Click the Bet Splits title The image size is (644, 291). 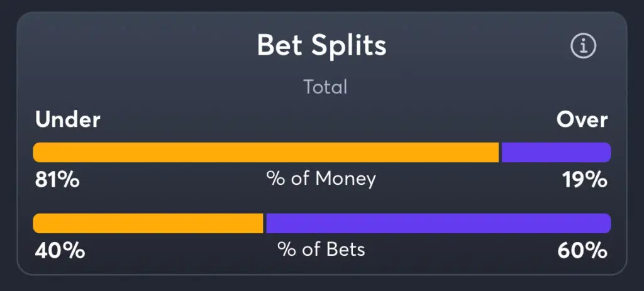pyautogui.click(x=321, y=45)
